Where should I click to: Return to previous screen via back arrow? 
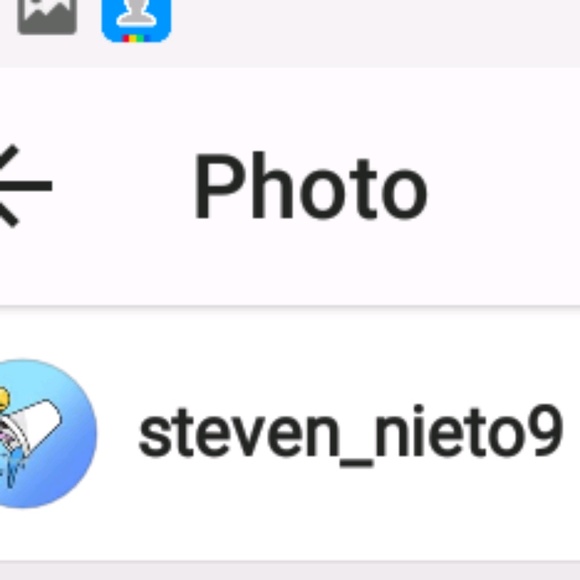pyautogui.click(x=24, y=185)
